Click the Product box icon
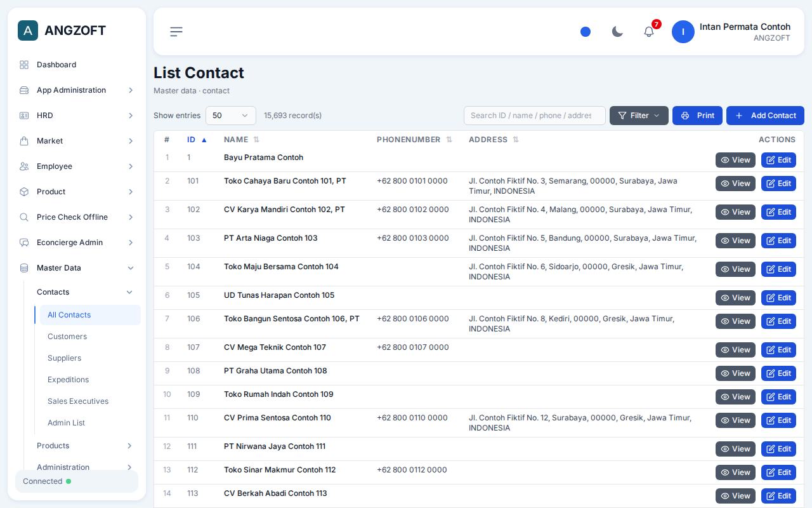812x508 pixels. pyautogui.click(x=24, y=192)
